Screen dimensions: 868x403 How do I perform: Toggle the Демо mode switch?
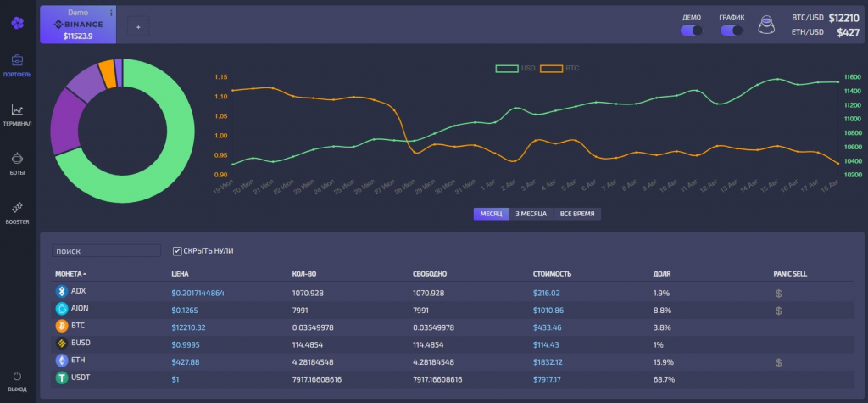tap(692, 31)
